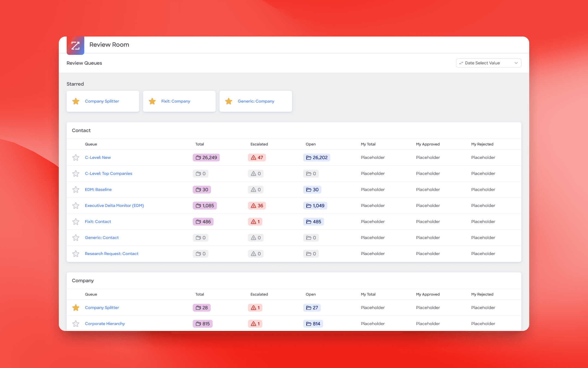588x368 pixels.
Task: Star the Fixit: Contact queue
Action: pyautogui.click(x=76, y=222)
